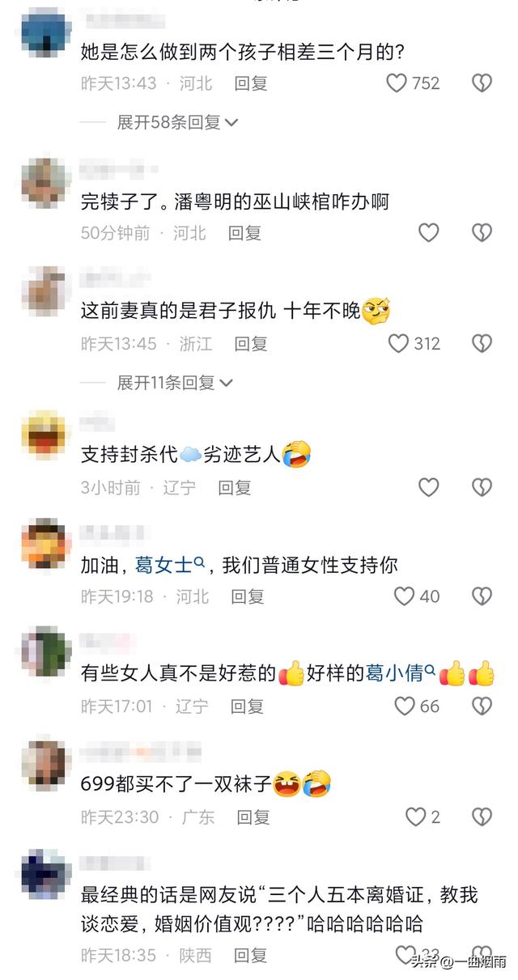Dislike the 好样的葛小倩 comment

click(x=482, y=706)
